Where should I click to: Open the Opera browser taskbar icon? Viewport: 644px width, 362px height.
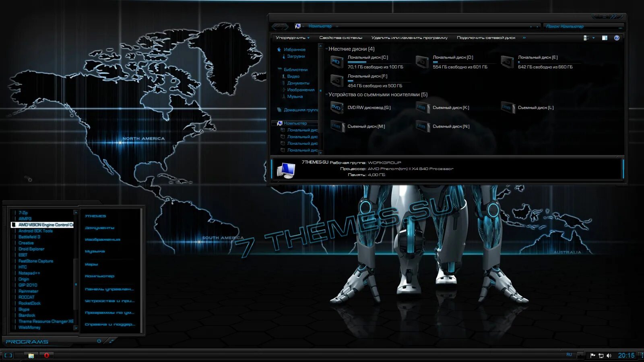[46, 355]
